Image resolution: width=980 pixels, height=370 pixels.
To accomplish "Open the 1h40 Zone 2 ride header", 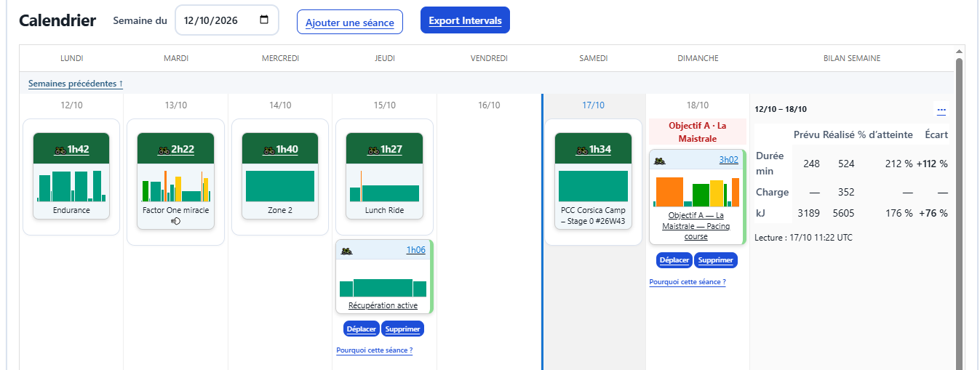I will pyautogui.click(x=280, y=149).
